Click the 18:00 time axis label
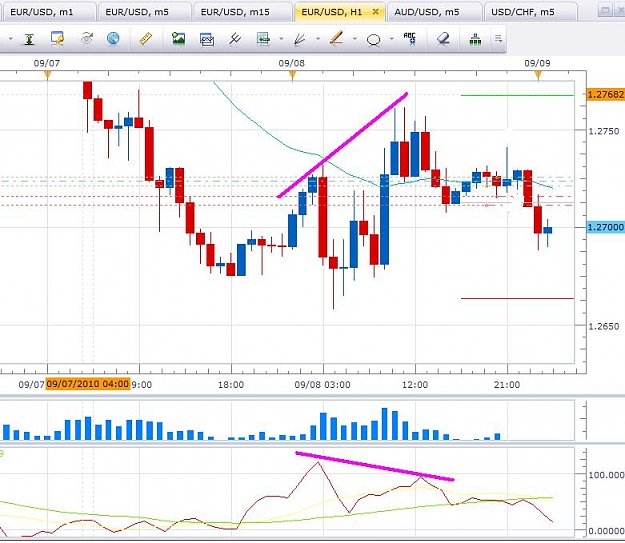The image size is (625, 543). click(x=231, y=385)
